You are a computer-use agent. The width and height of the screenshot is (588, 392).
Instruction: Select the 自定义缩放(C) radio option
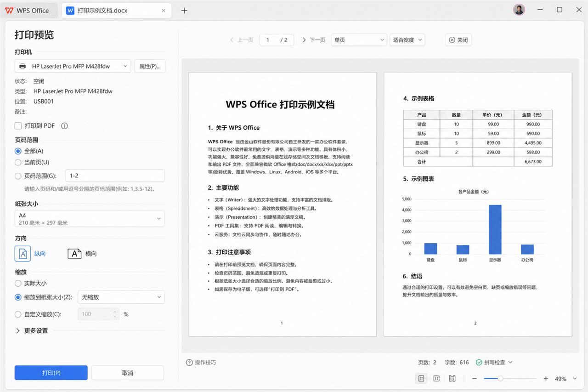(18, 314)
